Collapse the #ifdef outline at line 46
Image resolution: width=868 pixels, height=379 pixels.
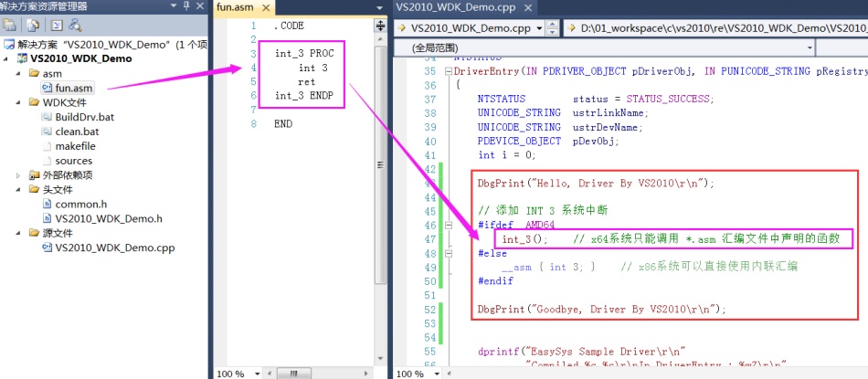point(448,226)
